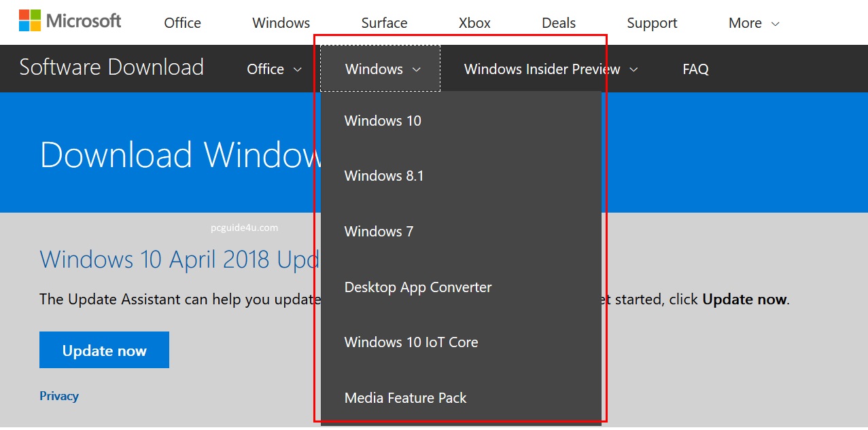This screenshot has height=430, width=868.
Task: Open the FAQ menu item
Action: click(695, 69)
